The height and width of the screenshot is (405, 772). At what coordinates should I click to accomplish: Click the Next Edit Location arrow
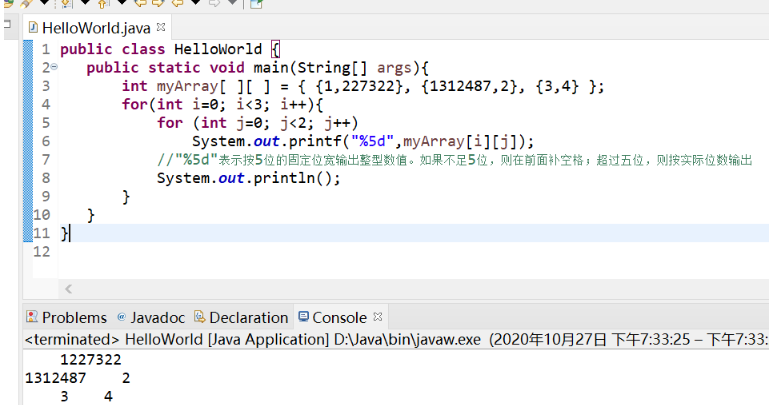(x=158, y=4)
